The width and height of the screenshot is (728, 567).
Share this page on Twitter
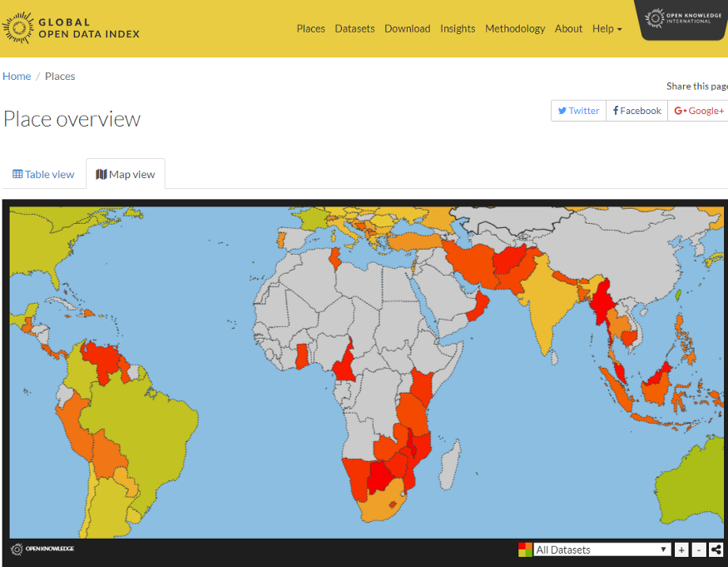point(578,111)
